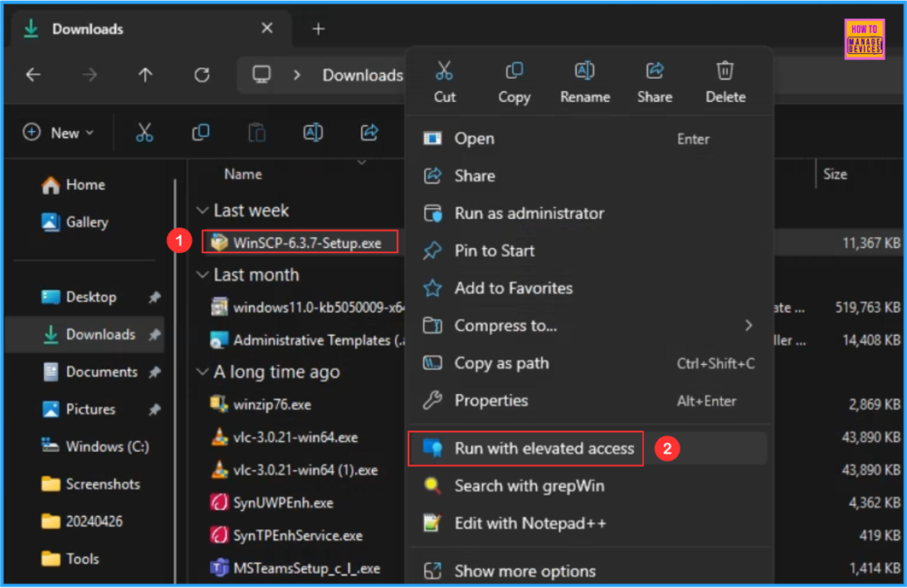Select Open from context menu
This screenshot has width=907, height=588.
point(588,139)
